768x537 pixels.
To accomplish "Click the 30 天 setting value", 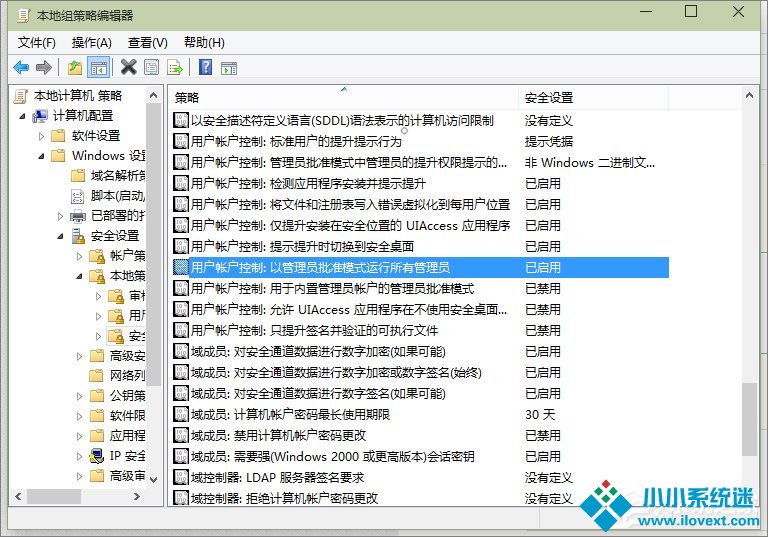I will click(x=540, y=415).
